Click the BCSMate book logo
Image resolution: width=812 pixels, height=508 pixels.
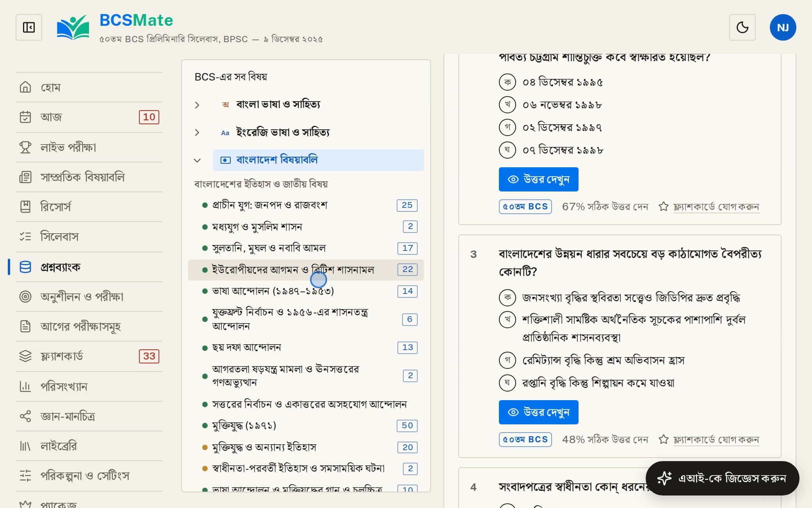point(73,27)
